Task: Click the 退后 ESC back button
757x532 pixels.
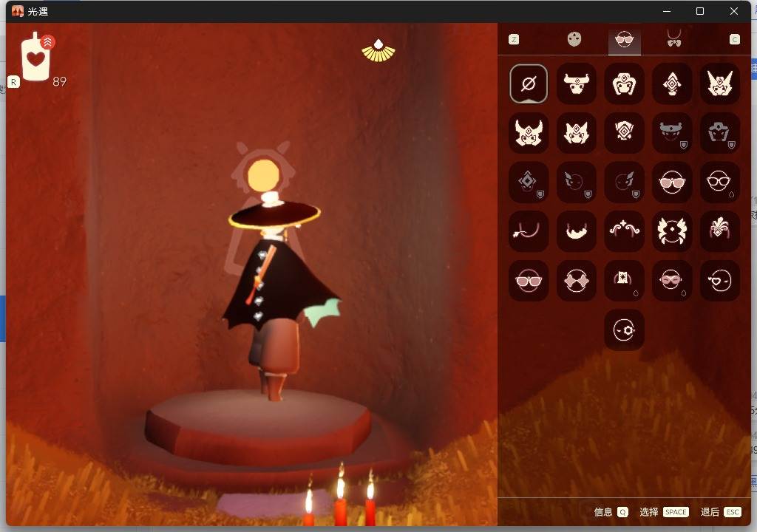Action: tap(721, 512)
